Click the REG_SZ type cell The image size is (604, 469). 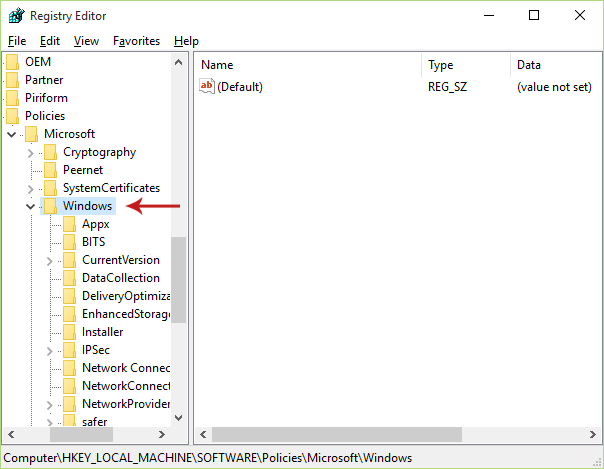[447, 87]
